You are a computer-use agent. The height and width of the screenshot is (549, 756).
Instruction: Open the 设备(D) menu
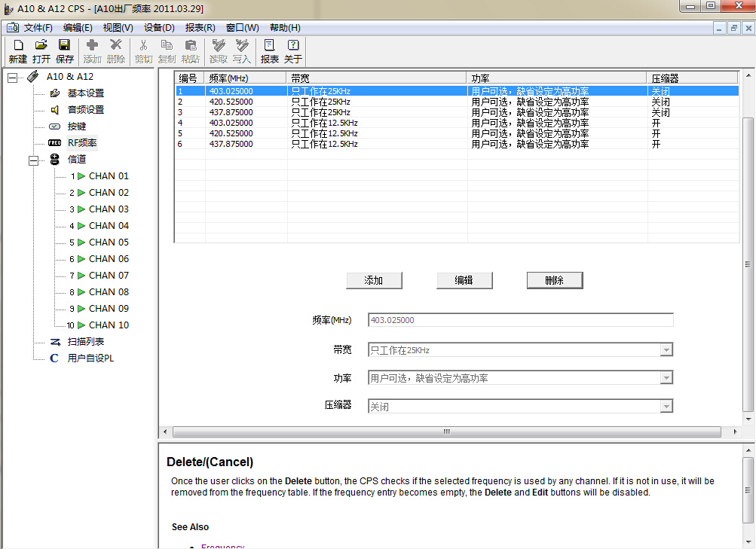pos(158,28)
